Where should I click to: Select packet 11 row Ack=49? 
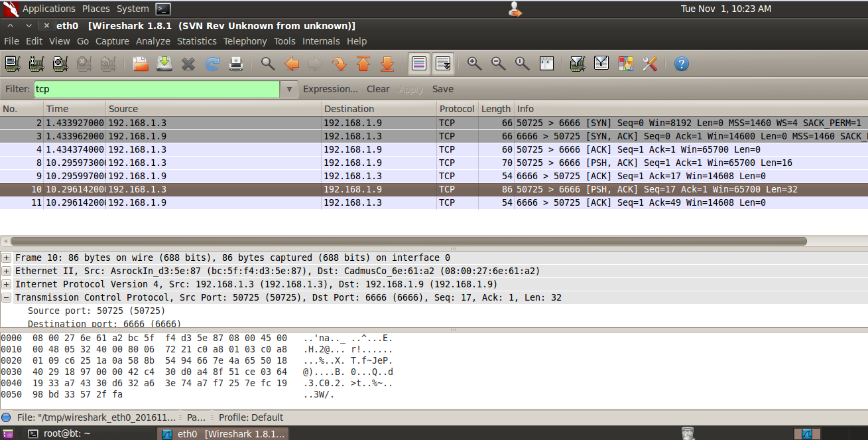434,202
